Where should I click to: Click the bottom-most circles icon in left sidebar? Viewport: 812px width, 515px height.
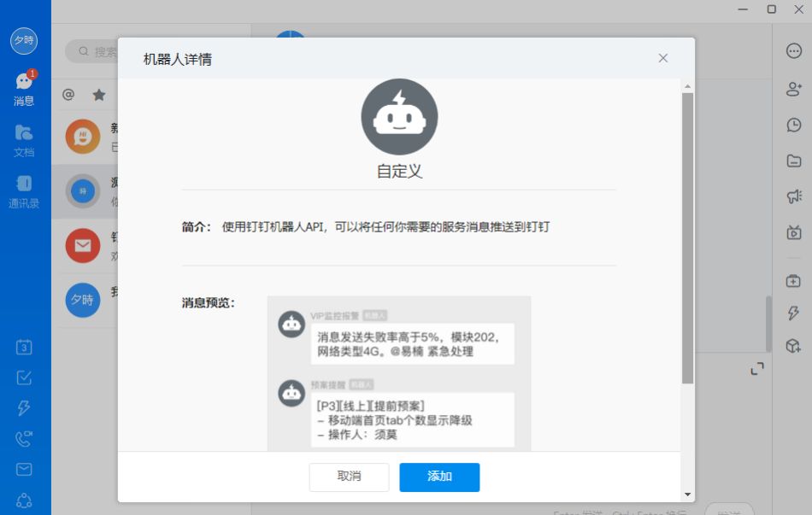24,500
